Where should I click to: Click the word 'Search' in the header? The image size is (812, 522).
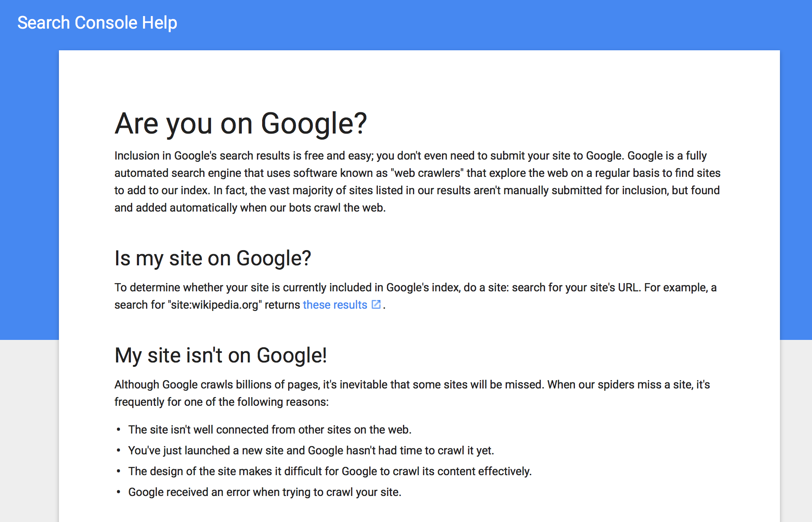(x=44, y=23)
